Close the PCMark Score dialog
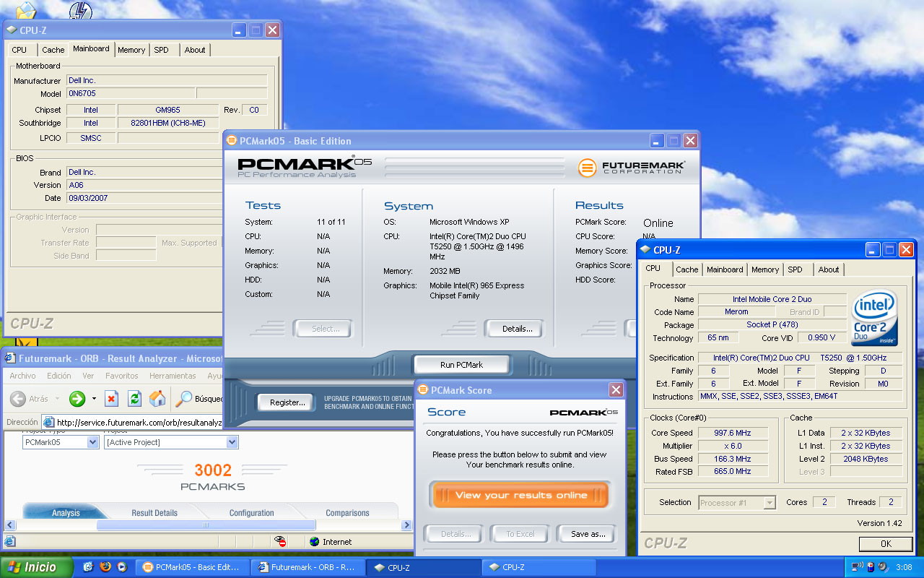This screenshot has width=924, height=578. (616, 390)
